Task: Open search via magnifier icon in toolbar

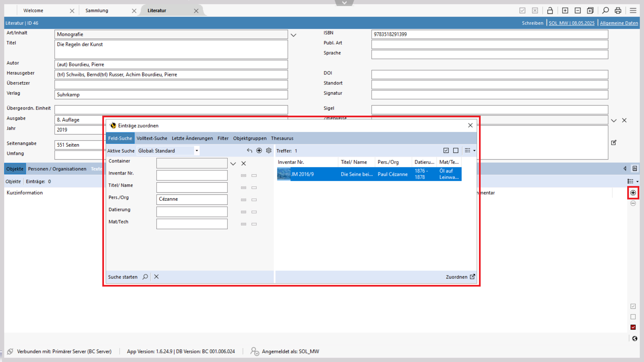Action: click(605, 11)
